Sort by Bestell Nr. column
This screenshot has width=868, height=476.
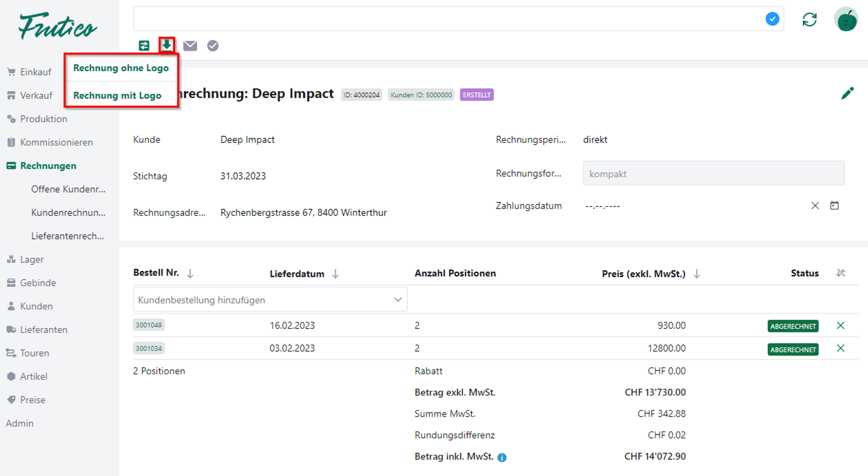coord(190,274)
